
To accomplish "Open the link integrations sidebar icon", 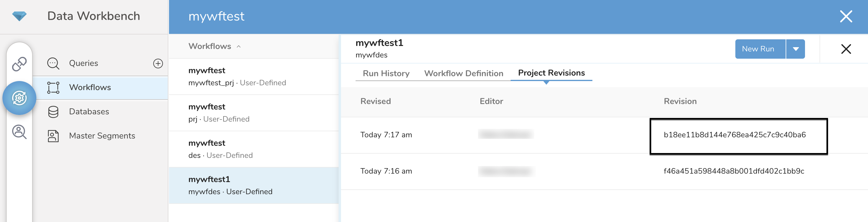I will (x=19, y=64).
